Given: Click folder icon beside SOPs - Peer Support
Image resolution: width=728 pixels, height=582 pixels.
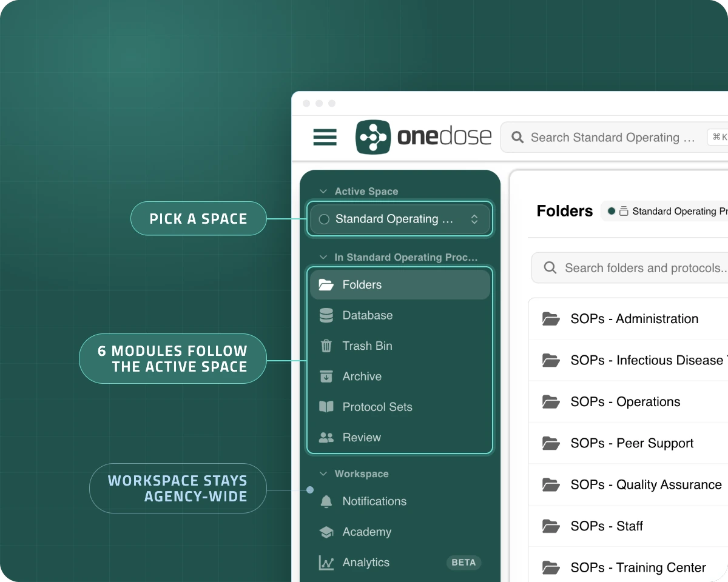Looking at the screenshot, I should tap(551, 443).
